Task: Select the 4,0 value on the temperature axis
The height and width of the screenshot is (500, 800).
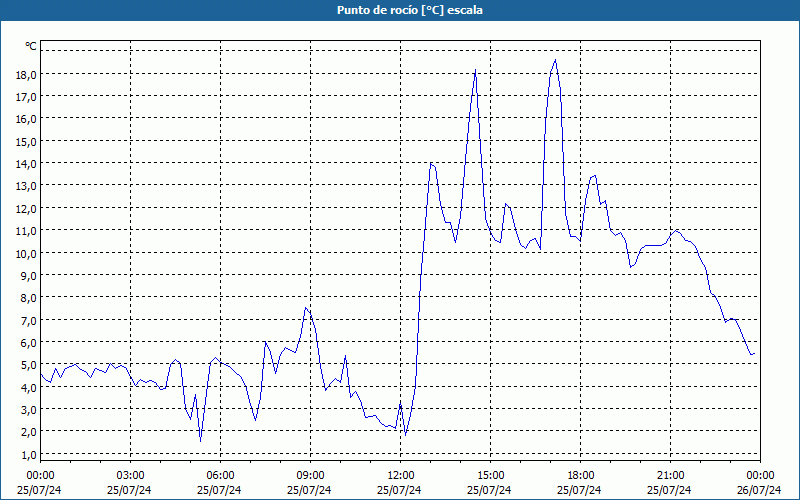Action: [29, 387]
